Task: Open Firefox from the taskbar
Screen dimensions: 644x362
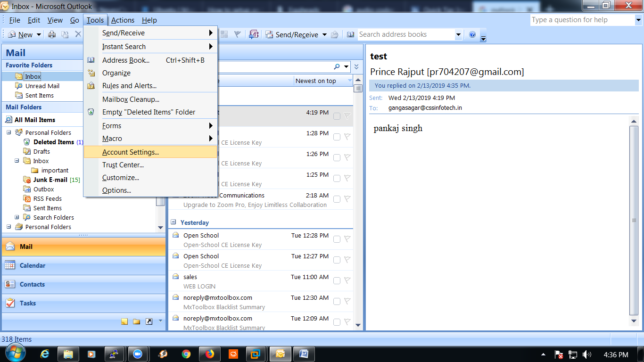Action: 209,354
